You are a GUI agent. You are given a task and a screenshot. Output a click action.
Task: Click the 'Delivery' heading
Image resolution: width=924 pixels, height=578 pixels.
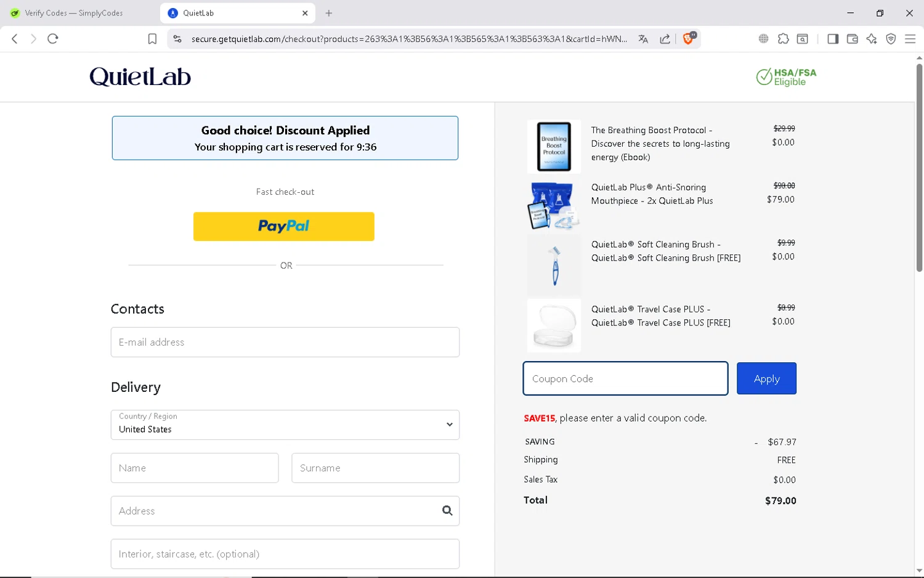click(x=136, y=387)
